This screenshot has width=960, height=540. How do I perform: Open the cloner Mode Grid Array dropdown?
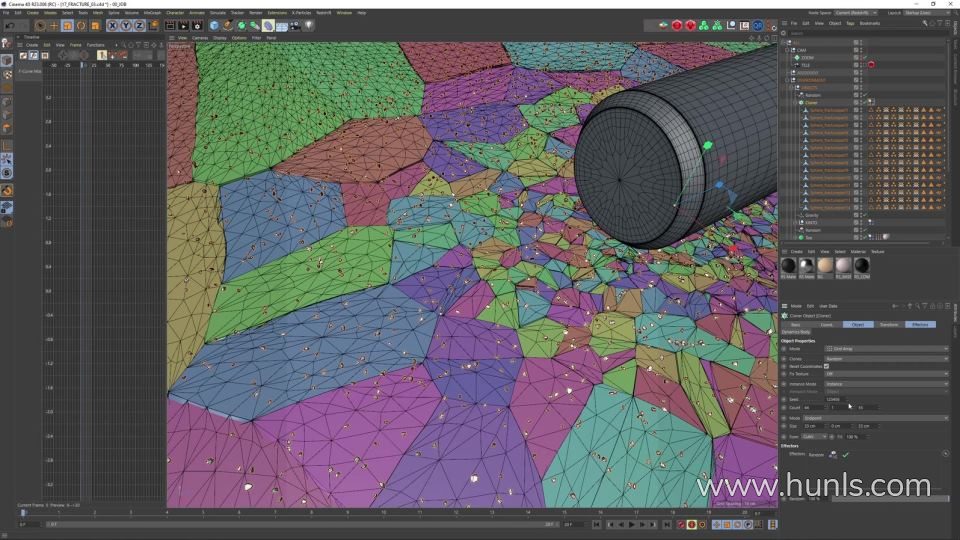coord(887,348)
